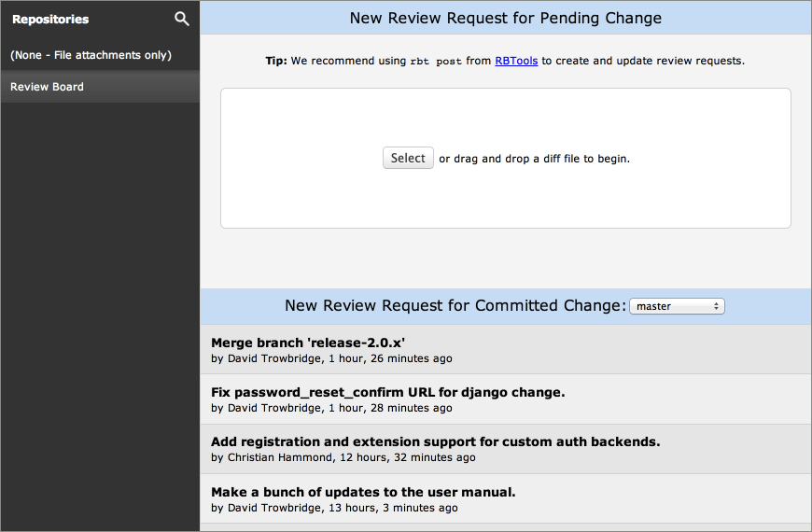Click the 'rbt post' command text in tip
The height and width of the screenshot is (532, 812).
click(x=436, y=61)
